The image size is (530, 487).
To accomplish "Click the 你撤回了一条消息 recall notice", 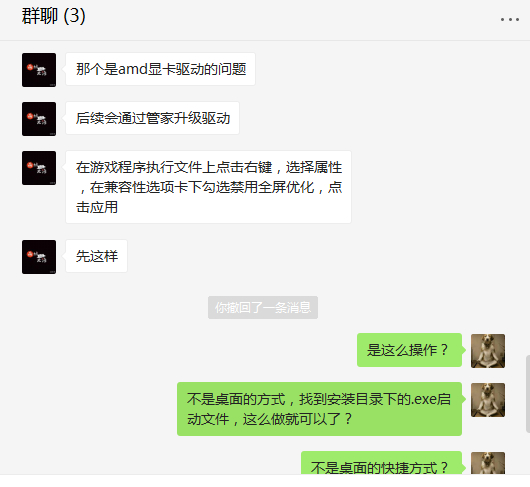I will click(263, 308).
